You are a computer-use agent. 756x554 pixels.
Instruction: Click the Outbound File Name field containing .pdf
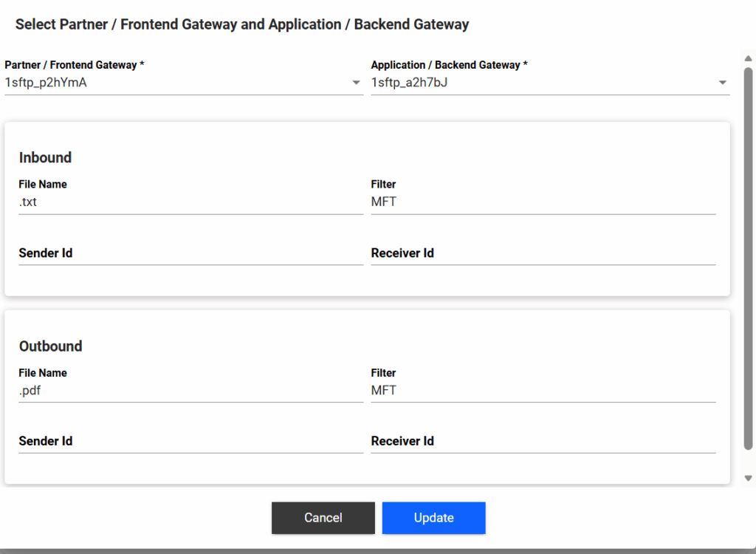pos(190,390)
